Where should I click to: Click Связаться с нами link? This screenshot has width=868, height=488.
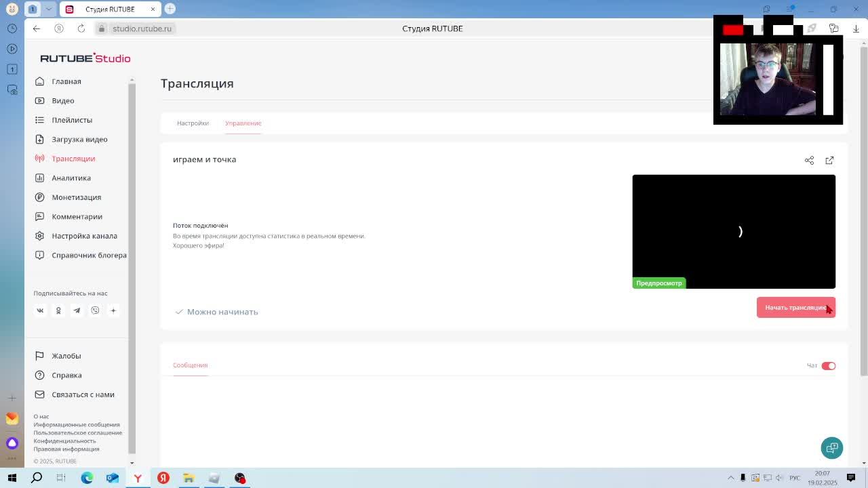(x=83, y=394)
